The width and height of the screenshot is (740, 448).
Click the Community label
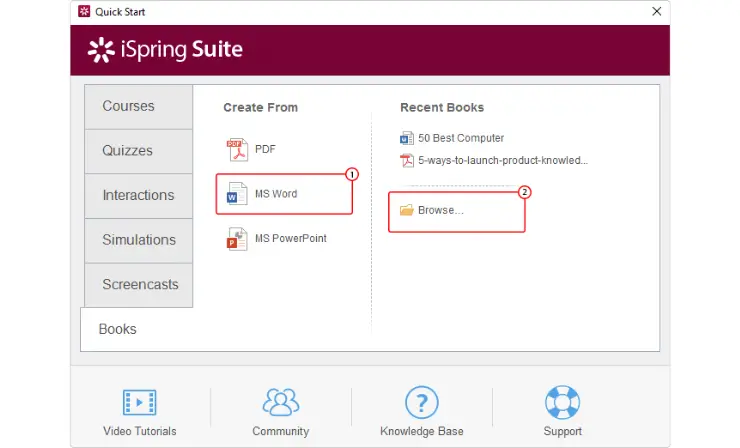[x=281, y=431]
